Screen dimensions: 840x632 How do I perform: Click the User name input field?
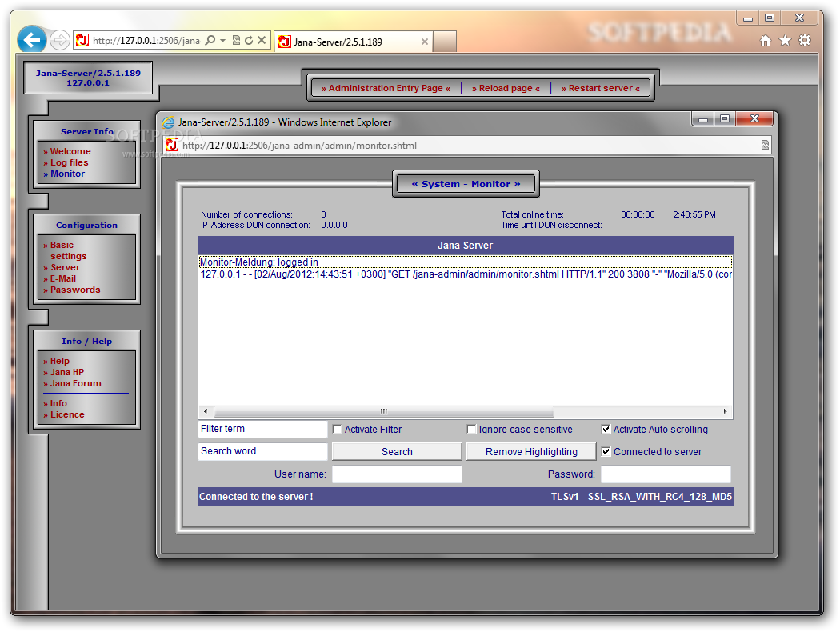point(397,474)
